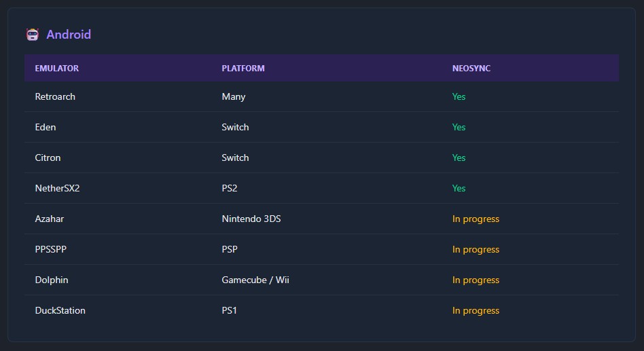The image size is (644, 351).
Task: Click Yes status in NetherSX2 row
Action: tap(459, 188)
